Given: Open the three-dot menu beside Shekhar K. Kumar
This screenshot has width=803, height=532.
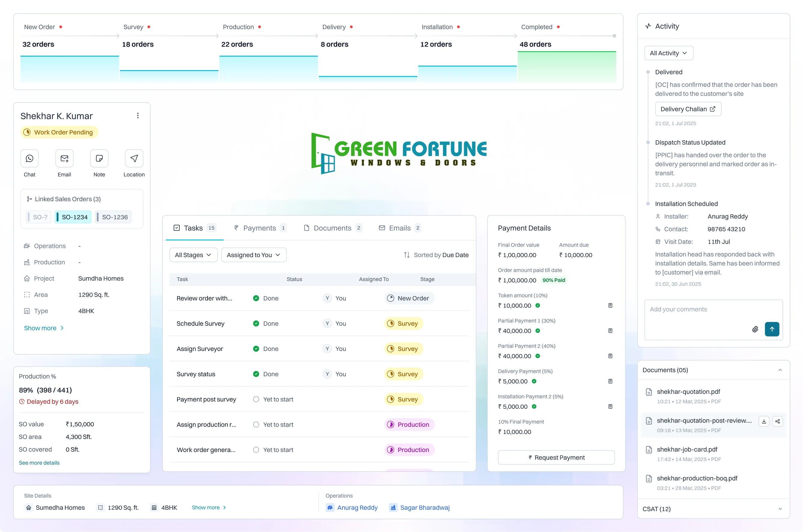Looking at the screenshot, I should tap(138, 116).
